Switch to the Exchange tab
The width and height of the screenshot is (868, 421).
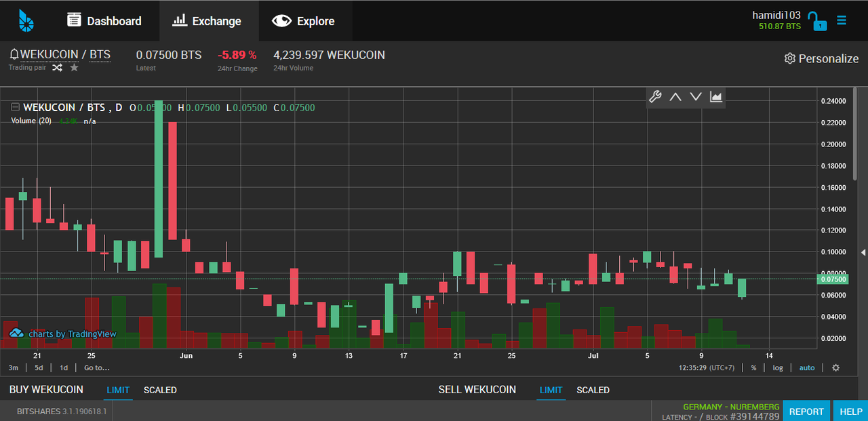tap(208, 21)
